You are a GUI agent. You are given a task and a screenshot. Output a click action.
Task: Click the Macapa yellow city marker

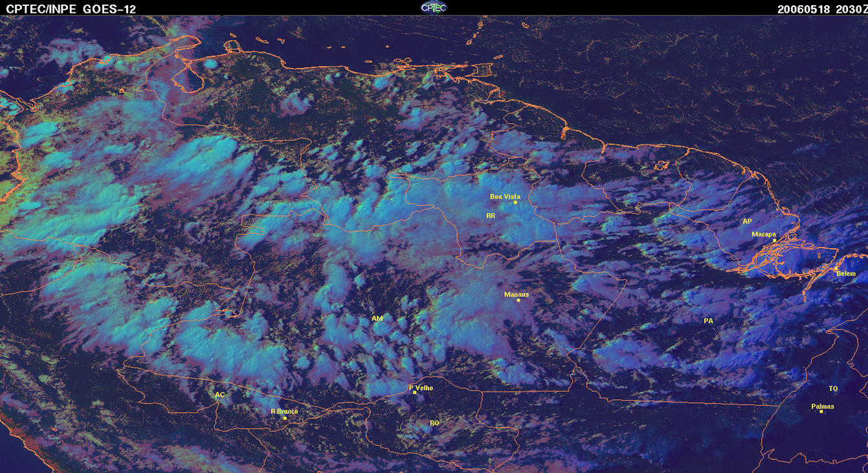click(774, 240)
